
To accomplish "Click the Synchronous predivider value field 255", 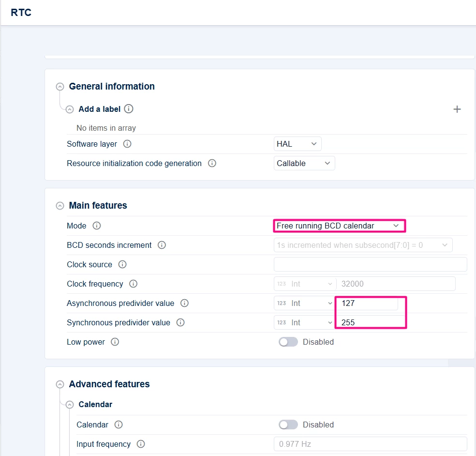I will coord(371,322).
